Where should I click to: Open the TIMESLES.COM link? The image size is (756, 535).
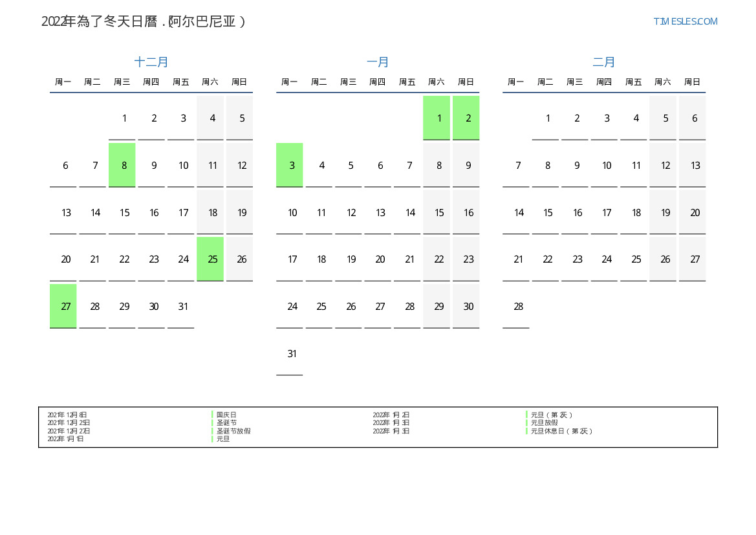(x=685, y=21)
